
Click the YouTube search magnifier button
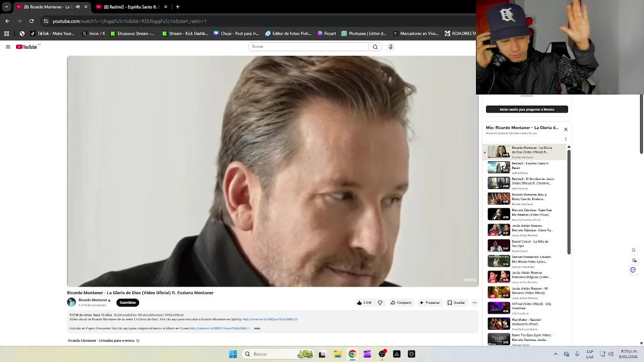pyautogui.click(x=375, y=47)
